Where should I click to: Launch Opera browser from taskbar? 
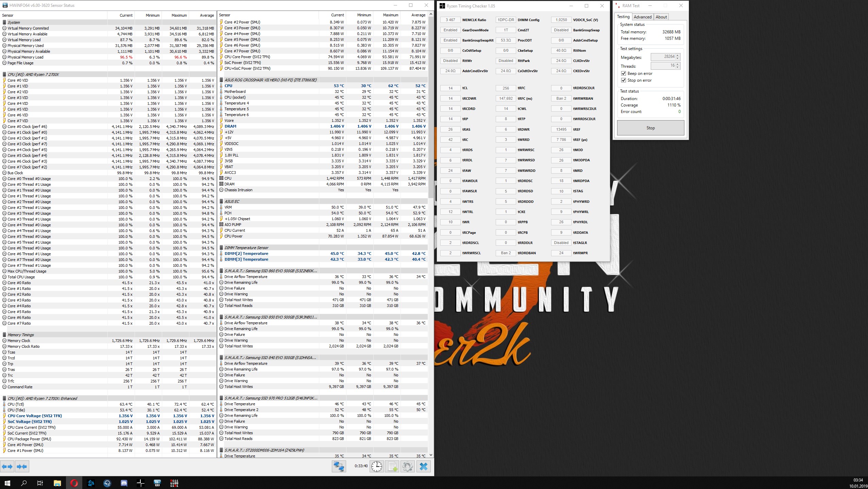[74, 483]
